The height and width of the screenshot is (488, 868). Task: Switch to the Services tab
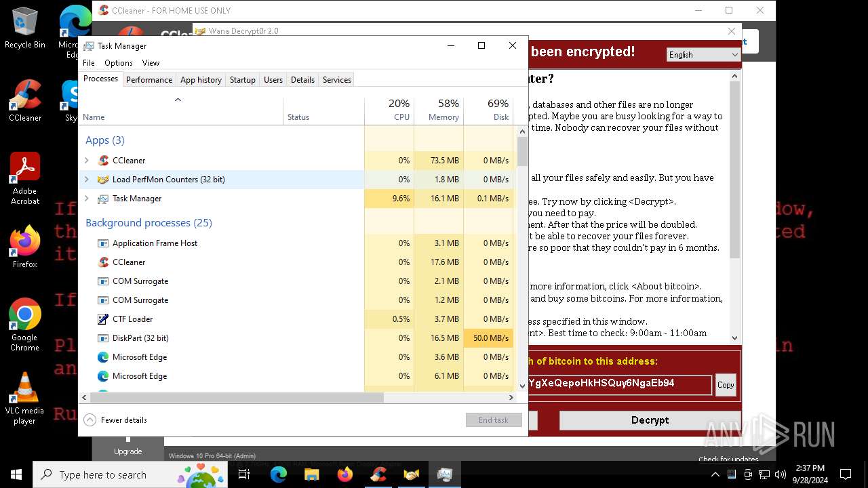337,79
